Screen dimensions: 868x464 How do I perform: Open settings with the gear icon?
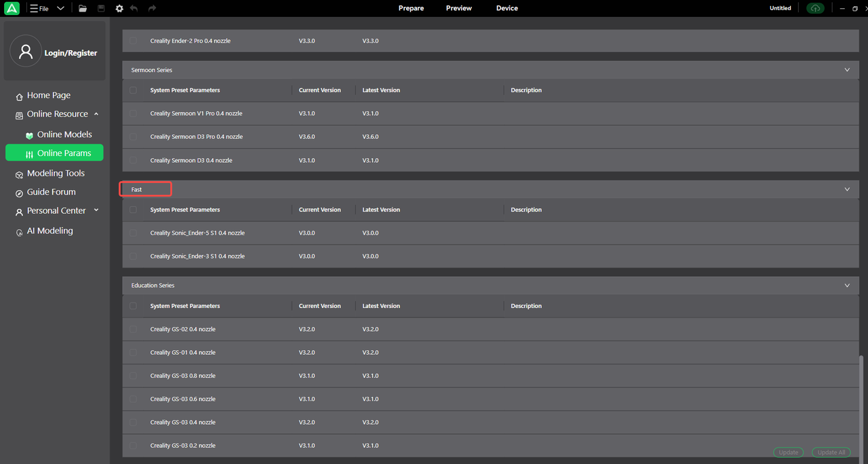click(x=119, y=8)
